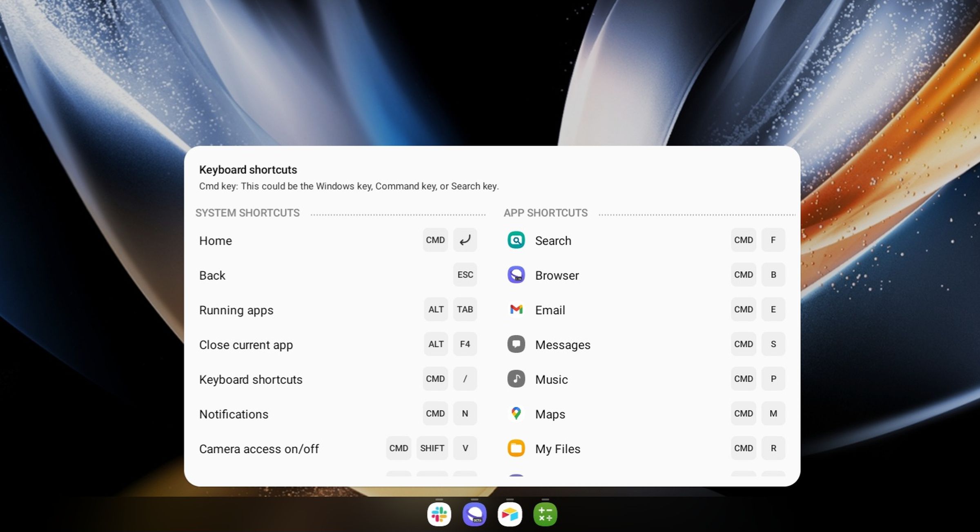Click the My Files folder icon
Image resolution: width=980 pixels, height=532 pixels.
[x=516, y=448]
